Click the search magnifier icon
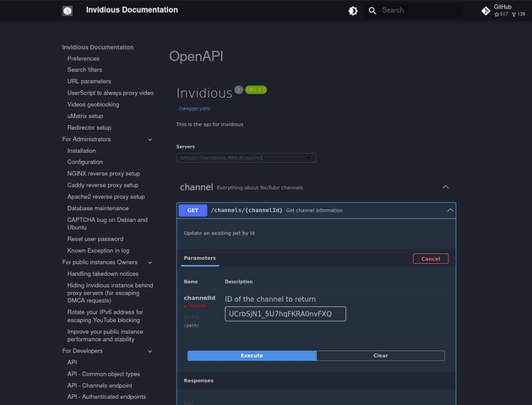Viewport: 532px width, 405px height. pyautogui.click(x=372, y=11)
